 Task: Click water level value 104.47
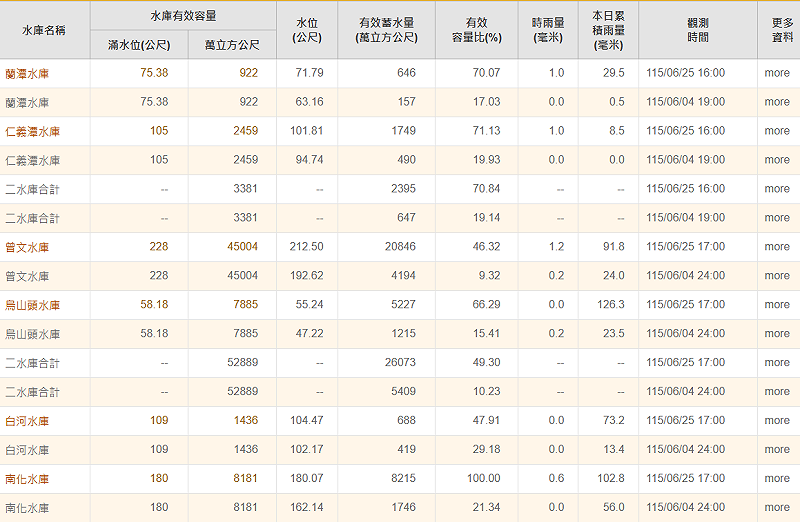coord(307,420)
